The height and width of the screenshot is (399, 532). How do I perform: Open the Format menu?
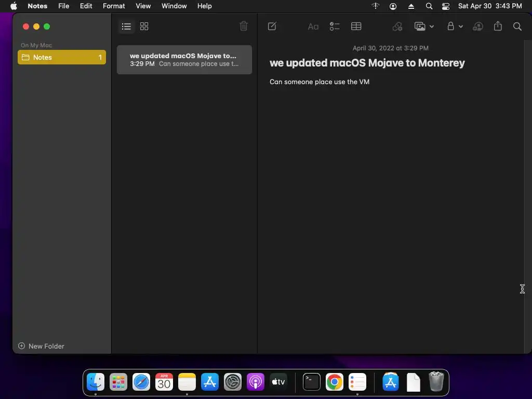(114, 6)
